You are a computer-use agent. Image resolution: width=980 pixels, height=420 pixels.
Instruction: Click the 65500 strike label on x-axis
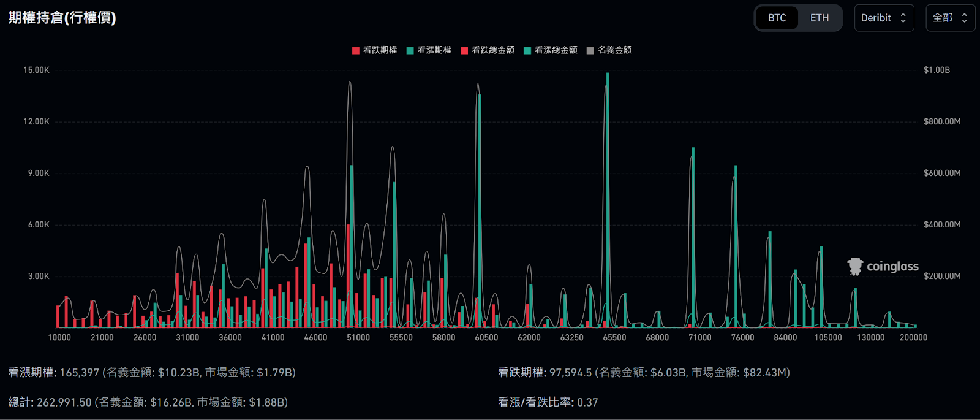pyautogui.click(x=614, y=337)
